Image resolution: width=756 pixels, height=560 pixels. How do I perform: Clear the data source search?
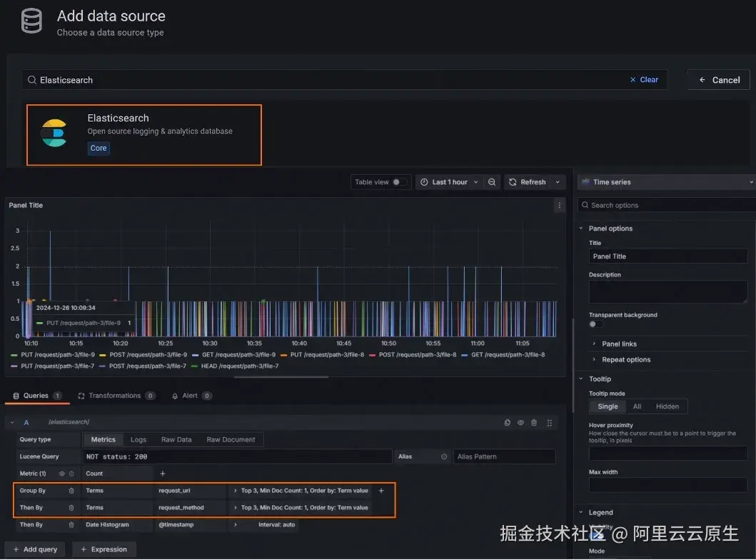click(x=644, y=79)
